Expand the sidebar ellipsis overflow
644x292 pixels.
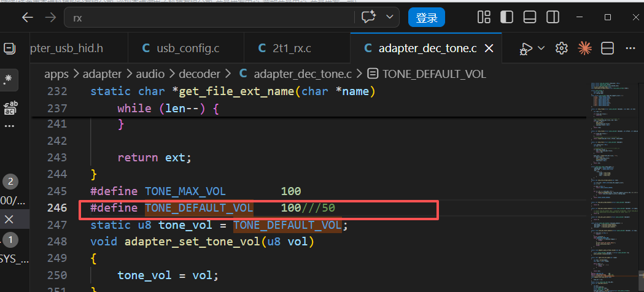pyautogui.click(x=9, y=126)
